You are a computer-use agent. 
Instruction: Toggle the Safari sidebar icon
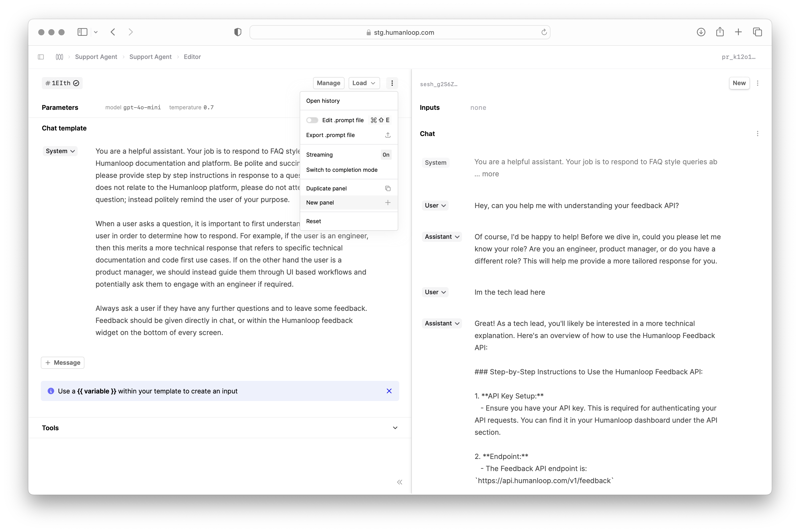click(82, 32)
